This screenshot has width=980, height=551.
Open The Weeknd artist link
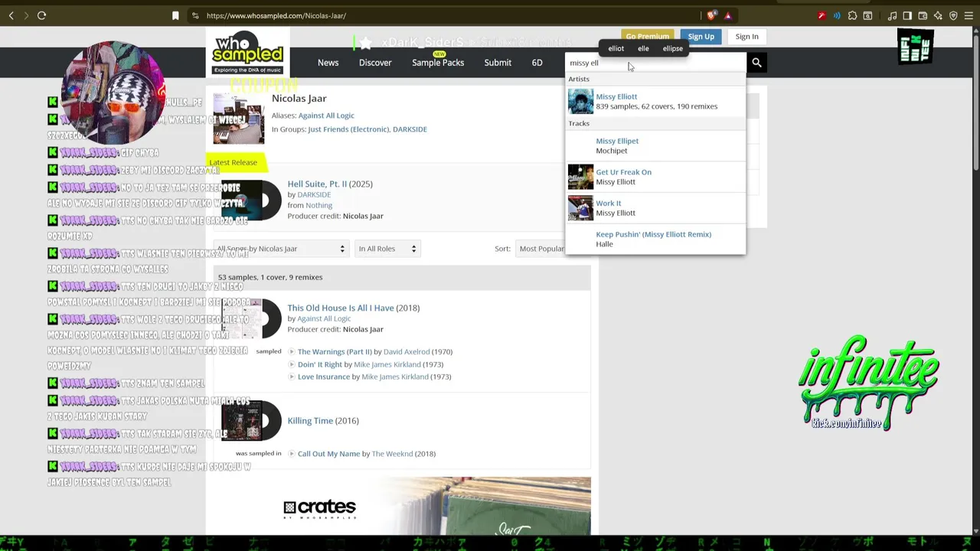tap(392, 454)
